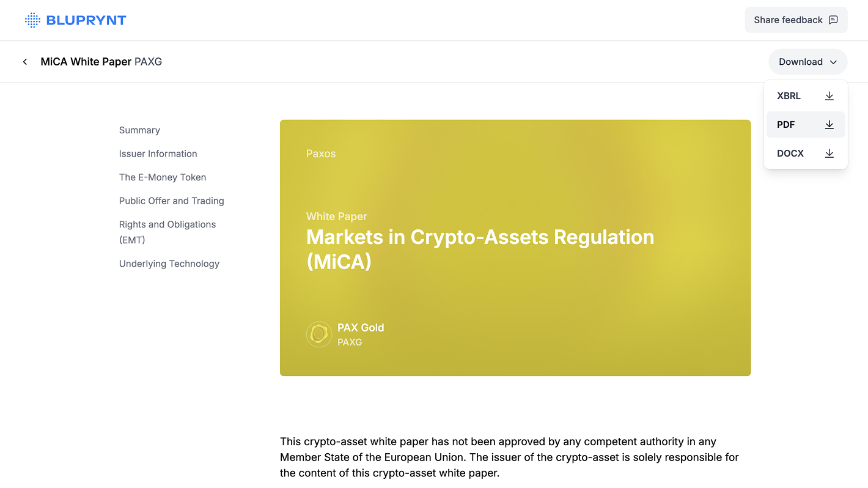The width and height of the screenshot is (868, 488).
Task: Jump to the Summary section
Action: tap(139, 130)
